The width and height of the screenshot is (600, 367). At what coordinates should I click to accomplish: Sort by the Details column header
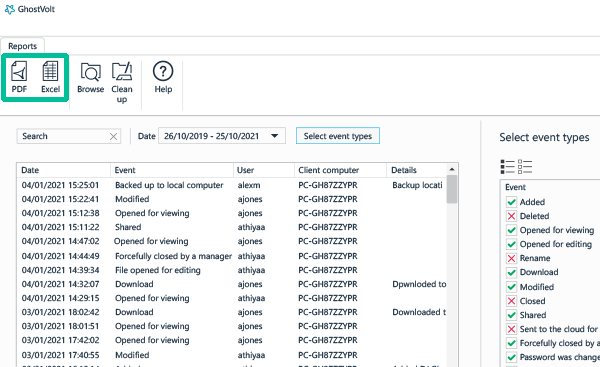(x=416, y=170)
